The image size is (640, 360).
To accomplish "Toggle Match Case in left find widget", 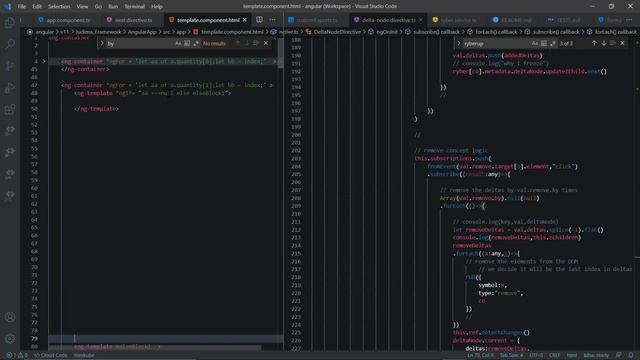I will 178,43.
